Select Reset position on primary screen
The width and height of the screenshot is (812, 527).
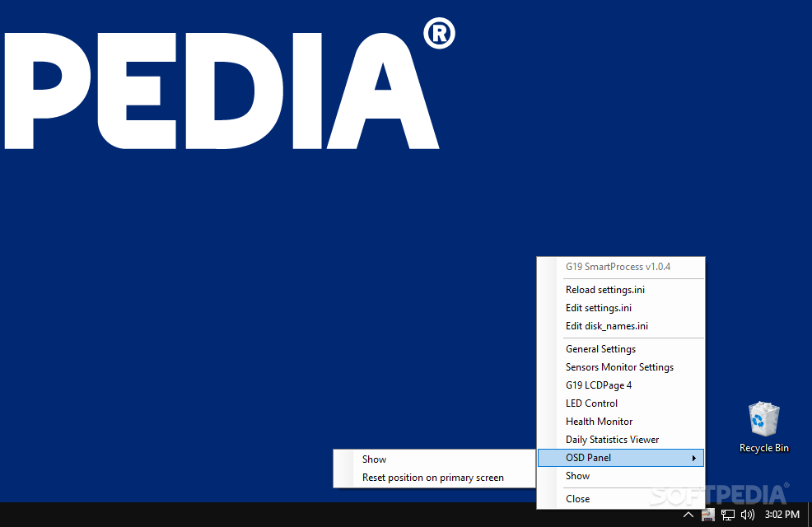pos(434,478)
